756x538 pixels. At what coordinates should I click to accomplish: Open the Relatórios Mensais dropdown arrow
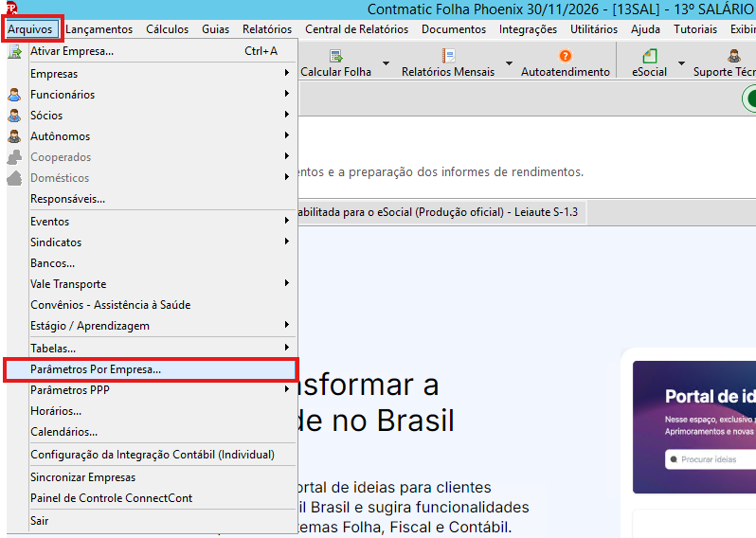(509, 63)
